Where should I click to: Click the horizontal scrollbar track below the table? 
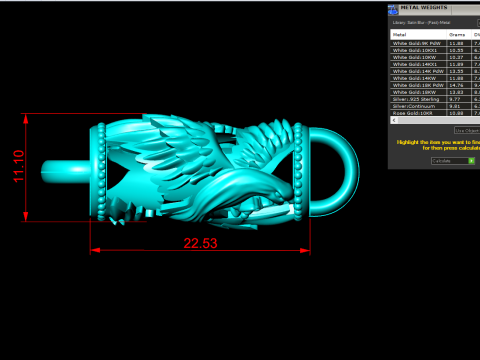[439, 120]
